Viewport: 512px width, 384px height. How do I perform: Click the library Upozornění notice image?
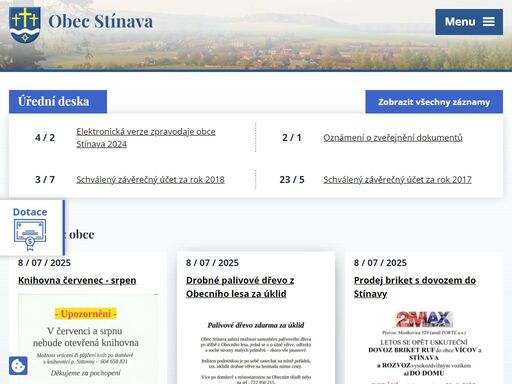pos(88,339)
